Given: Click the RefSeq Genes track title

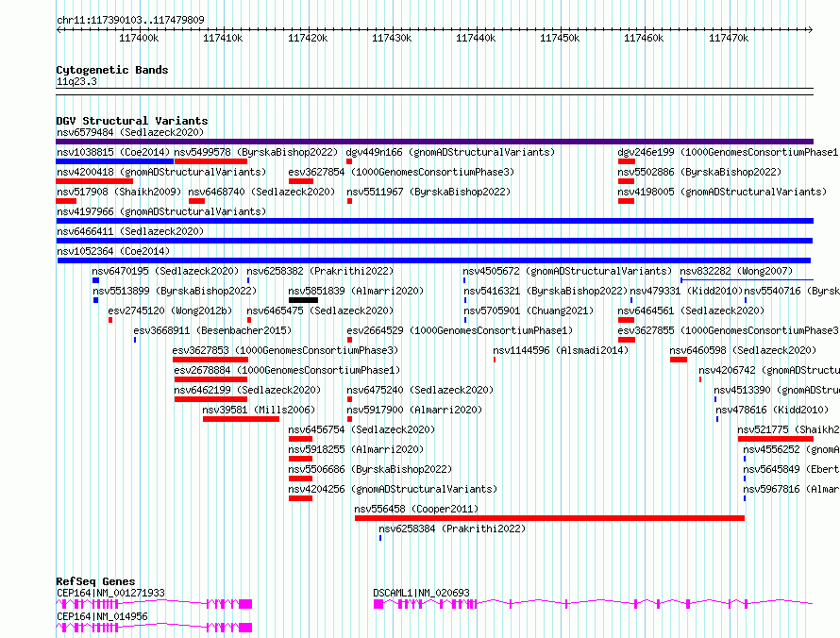Looking at the screenshot, I should point(95,581).
